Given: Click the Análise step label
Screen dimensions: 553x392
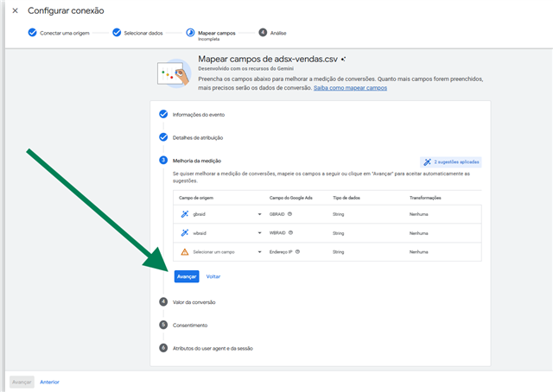Looking at the screenshot, I should 278,33.
